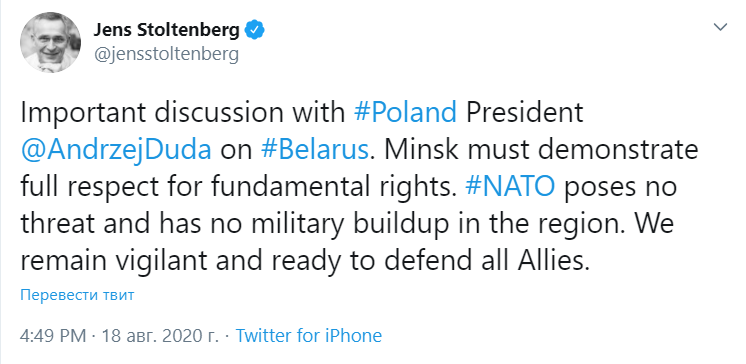Open the @jensstoltenberg handle link
This screenshot has height=364, width=746.
pos(166,54)
